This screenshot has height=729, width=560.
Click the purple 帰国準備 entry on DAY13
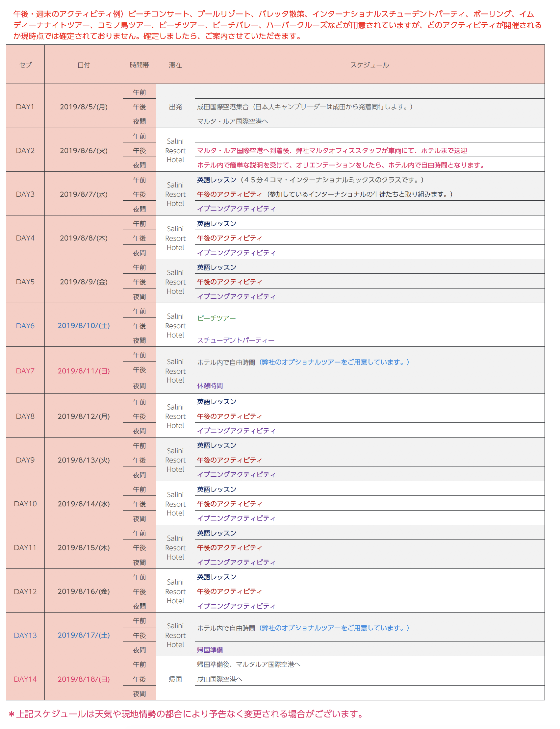(210, 650)
